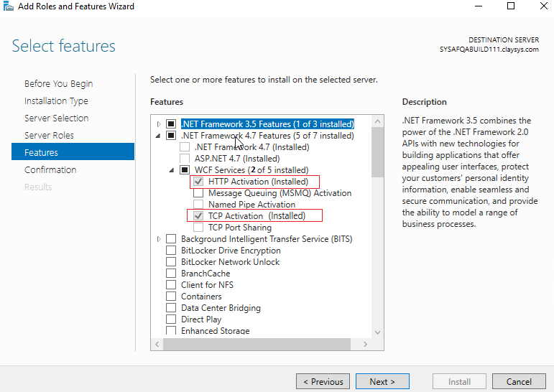Close the Add Roles and Features Wizard

click(544, 6)
